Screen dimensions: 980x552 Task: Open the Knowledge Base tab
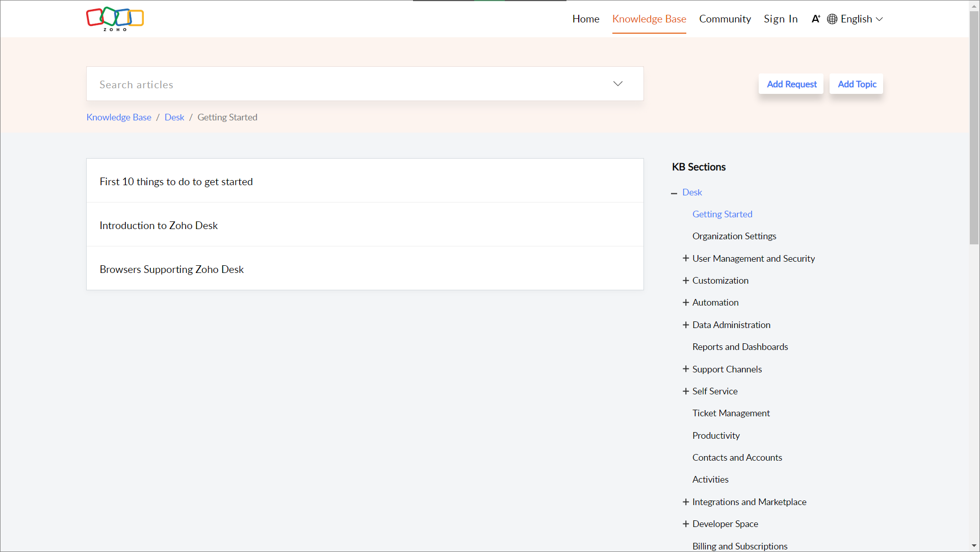tap(649, 19)
